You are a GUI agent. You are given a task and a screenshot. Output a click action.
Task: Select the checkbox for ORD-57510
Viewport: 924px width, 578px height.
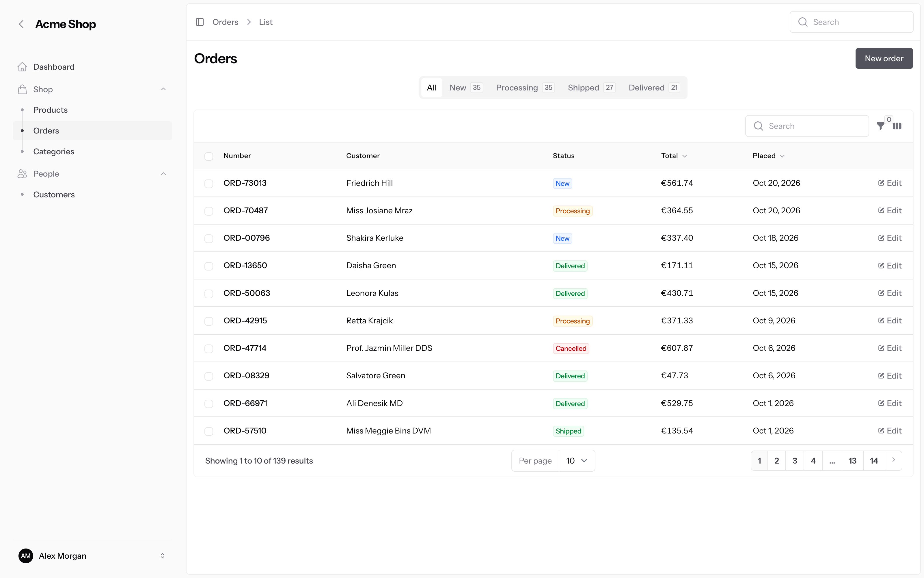tap(208, 431)
